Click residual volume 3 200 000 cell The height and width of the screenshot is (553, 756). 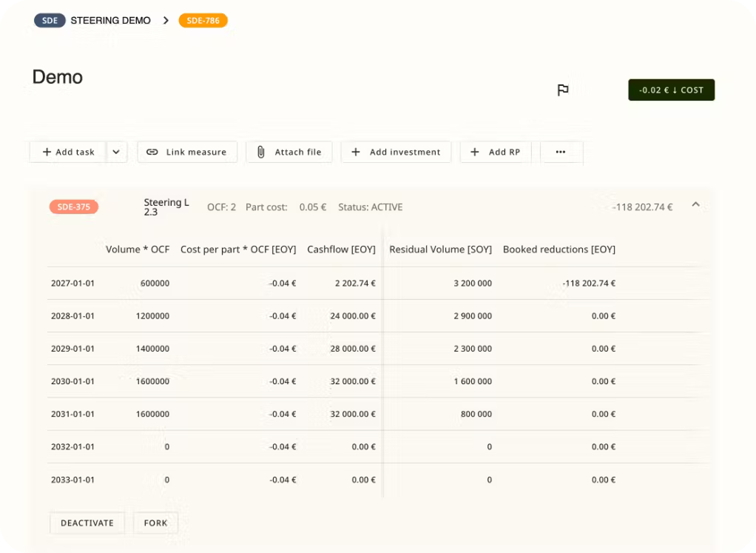point(473,284)
